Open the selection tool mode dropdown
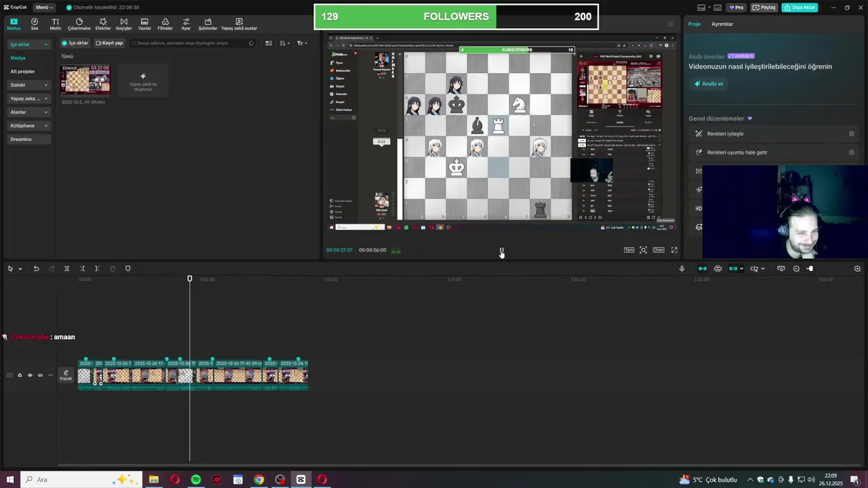This screenshot has width=868, height=488. [x=20, y=269]
